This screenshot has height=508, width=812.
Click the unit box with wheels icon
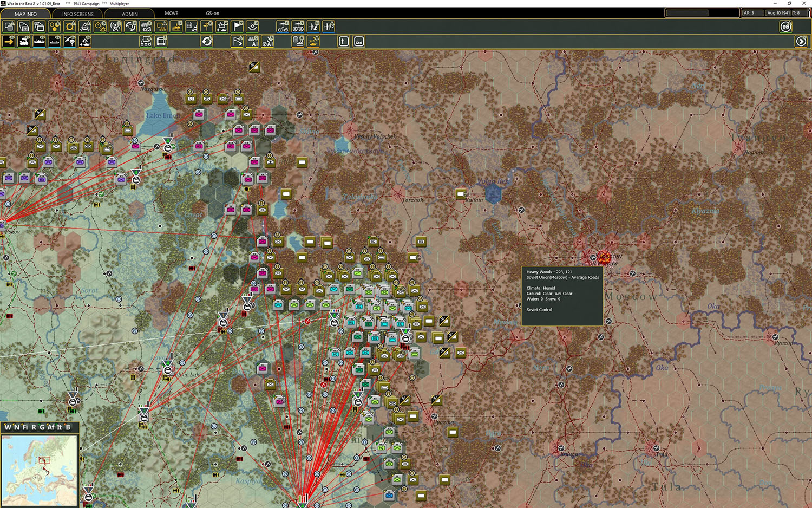pyautogui.click(x=146, y=41)
